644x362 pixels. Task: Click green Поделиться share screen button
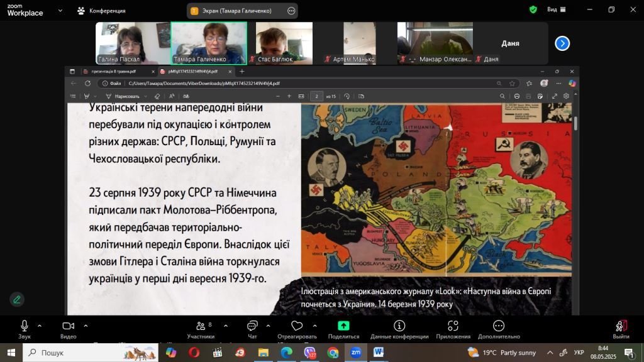[x=344, y=329]
